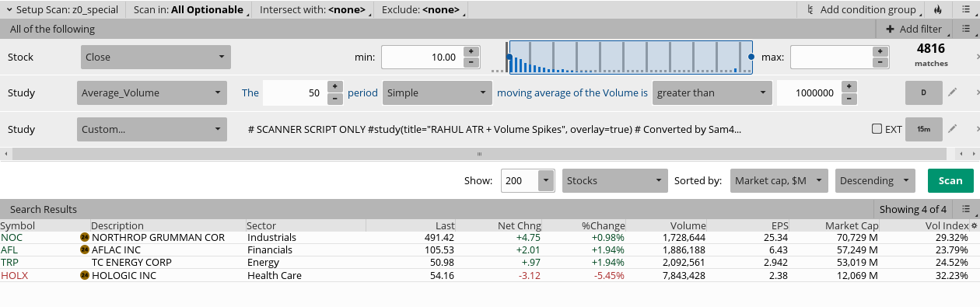The height and width of the screenshot is (307, 980).
Task: Open the Search Results list menu icon
Action: (965, 209)
